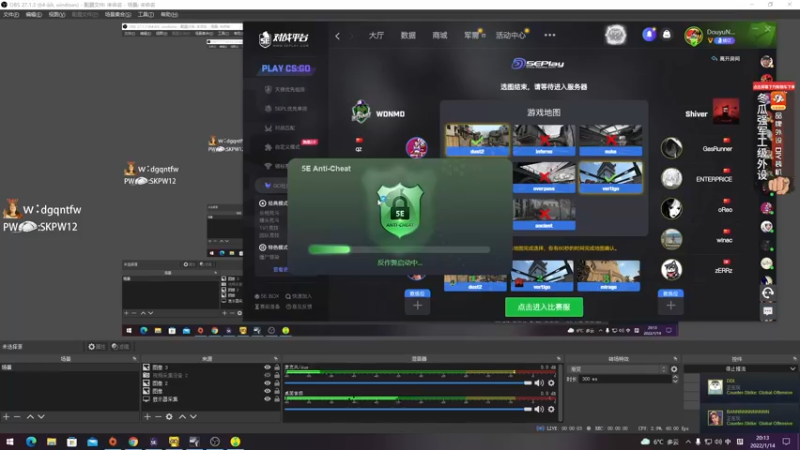Viewport: 800px width, 450px height.
Task: Open Google Chrome from the taskbar
Action: 133,441
